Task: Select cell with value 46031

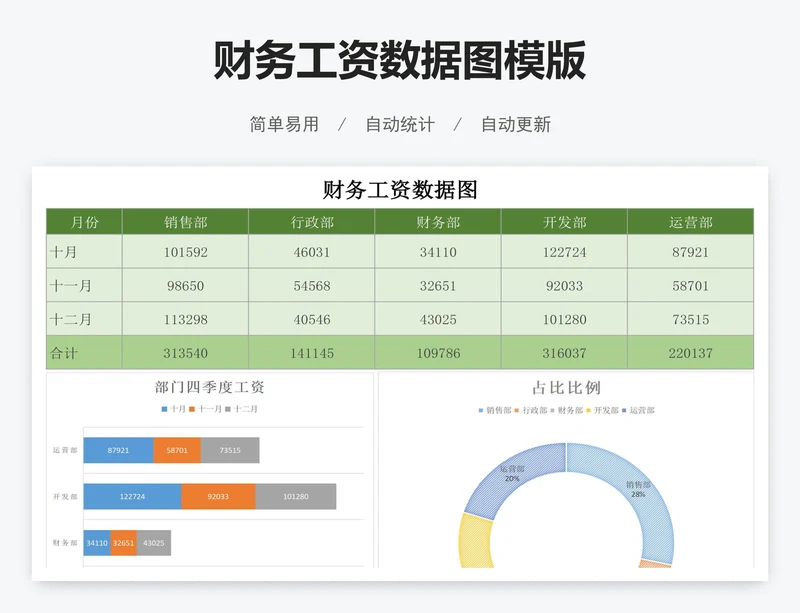Action: 312,252
